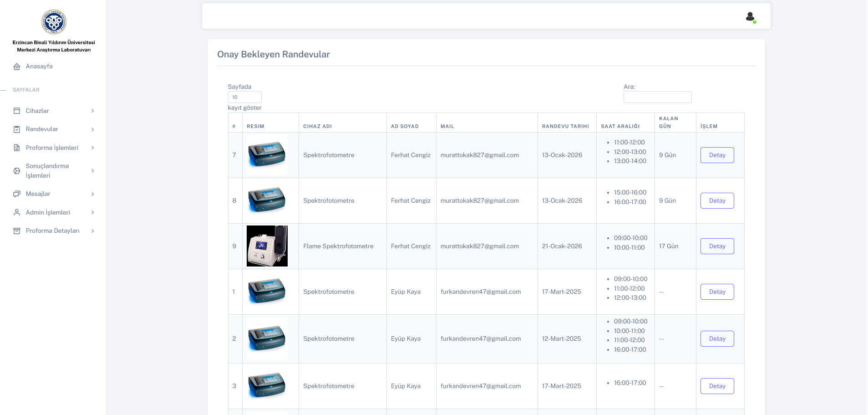
Task: Click Detay for the 12-Mart-2025 appointment
Action: [717, 338]
